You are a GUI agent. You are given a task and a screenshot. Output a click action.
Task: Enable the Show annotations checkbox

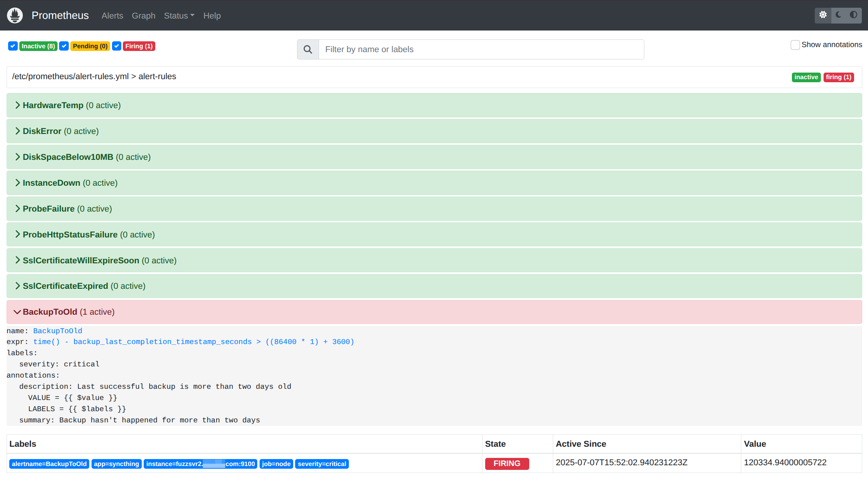point(795,45)
